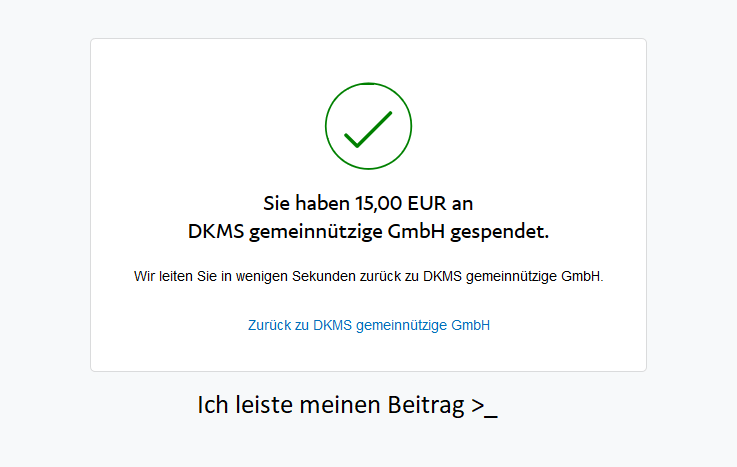Click the word DKMS in the bold heading
Image resolution: width=737 pixels, height=467 pixels.
(216, 231)
